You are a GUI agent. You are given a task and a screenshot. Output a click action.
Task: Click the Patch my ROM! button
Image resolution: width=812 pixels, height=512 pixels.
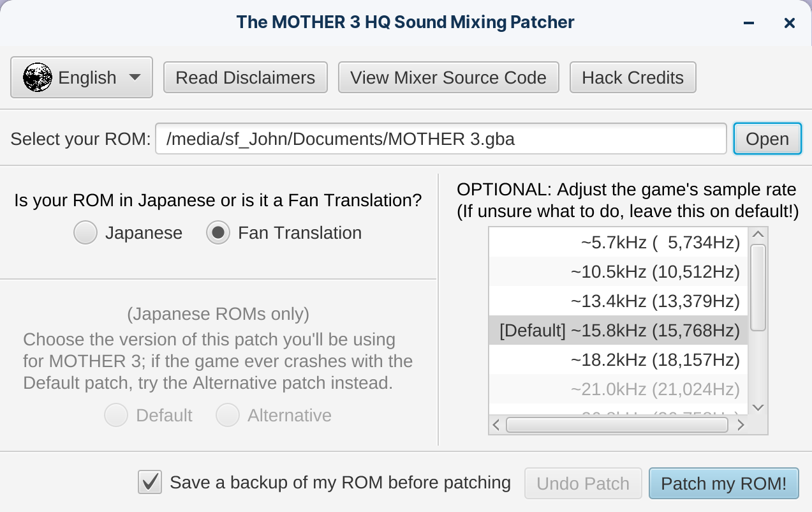coord(724,483)
